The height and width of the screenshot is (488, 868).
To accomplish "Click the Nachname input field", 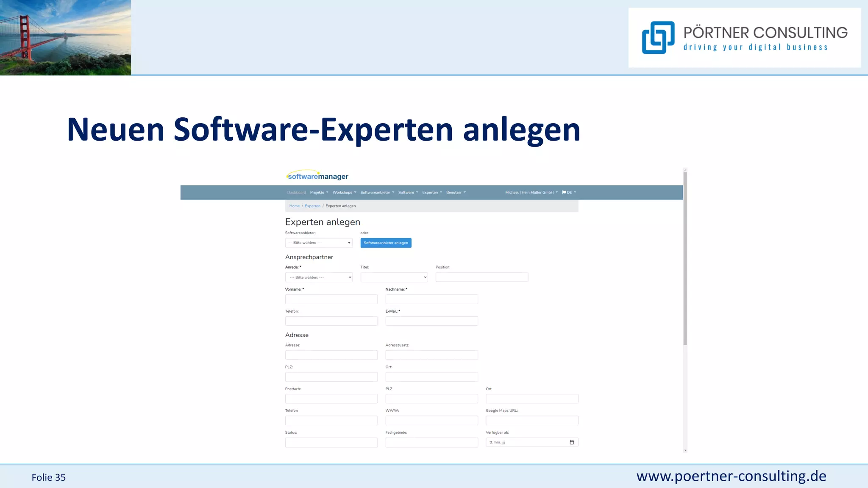I will click(x=431, y=299).
